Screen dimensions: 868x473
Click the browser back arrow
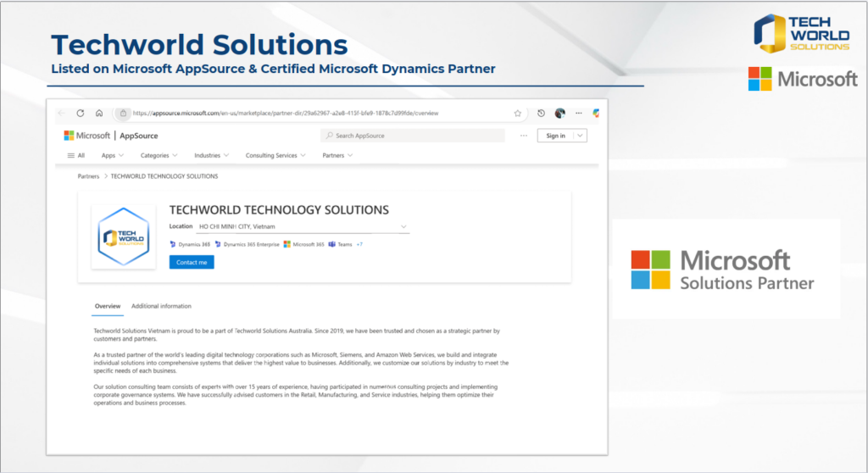(62, 113)
